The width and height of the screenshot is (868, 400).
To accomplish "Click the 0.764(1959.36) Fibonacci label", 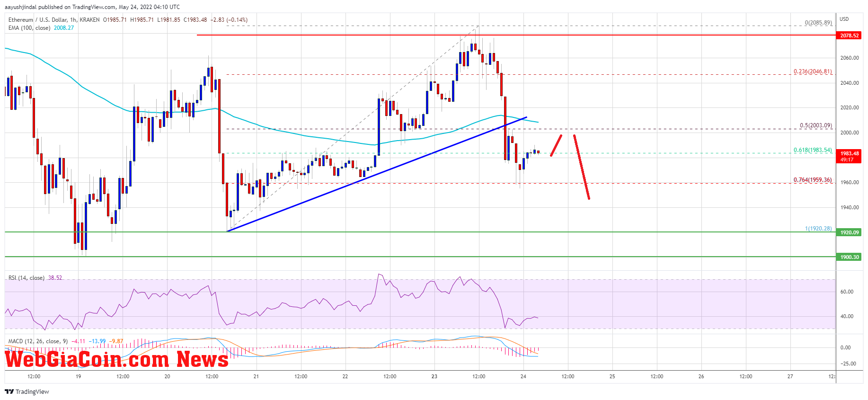I will [x=813, y=180].
